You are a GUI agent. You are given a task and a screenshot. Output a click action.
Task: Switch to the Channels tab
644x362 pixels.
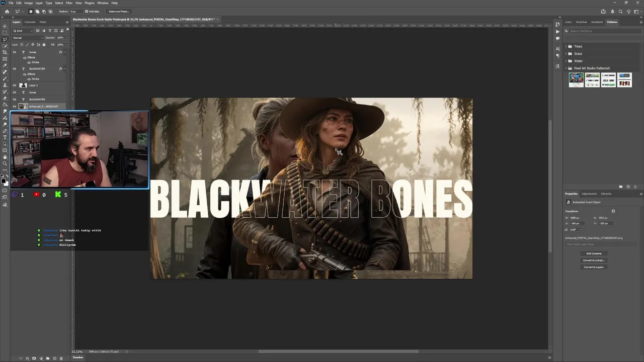(30, 22)
